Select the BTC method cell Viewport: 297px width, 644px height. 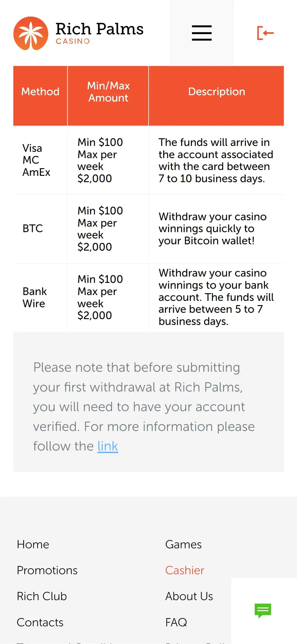pyautogui.click(x=33, y=229)
